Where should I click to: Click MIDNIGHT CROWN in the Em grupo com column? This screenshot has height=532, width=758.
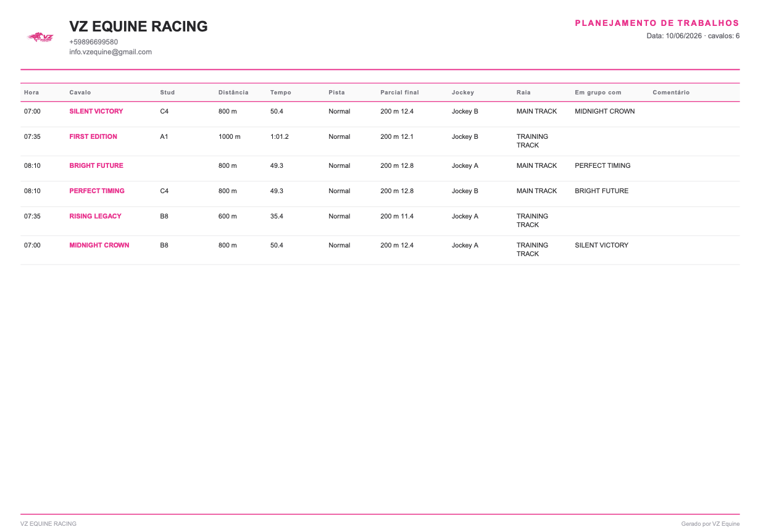605,111
